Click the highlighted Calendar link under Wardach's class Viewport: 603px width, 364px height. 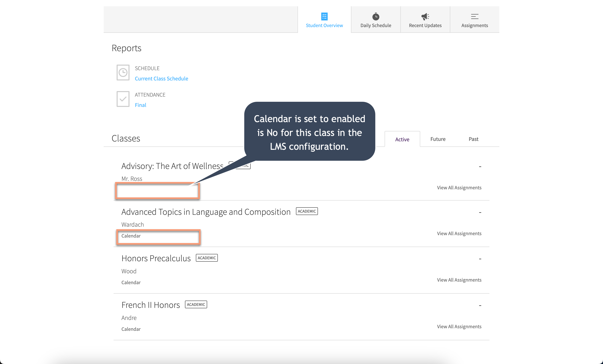(131, 236)
